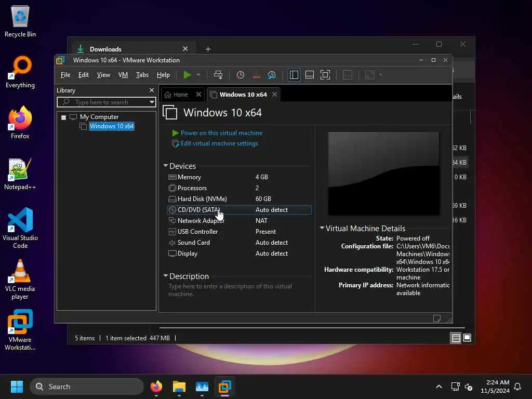The image size is (532, 399).
Task: Select the Processors device row
Action: [x=239, y=188]
